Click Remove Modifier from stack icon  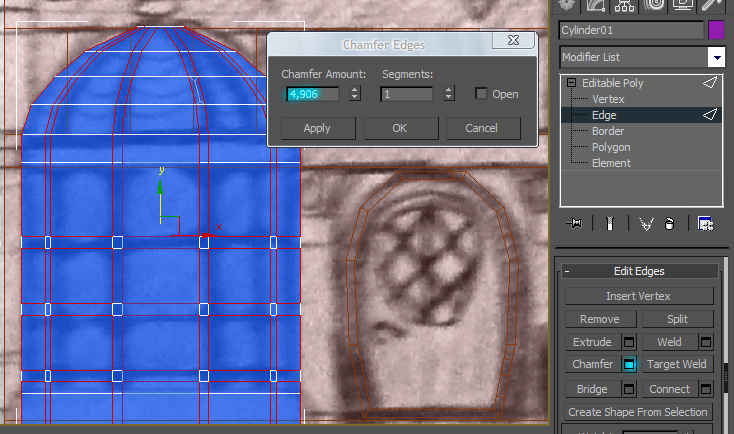667,224
